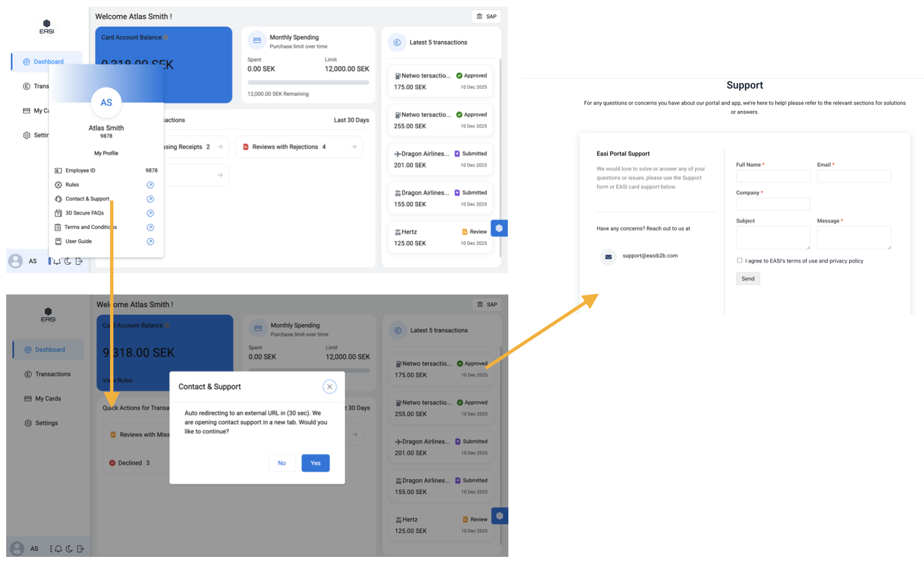Screen dimensions: 924x572
Task: Expand the Missing Receipts card arrow
Action: tap(220, 147)
